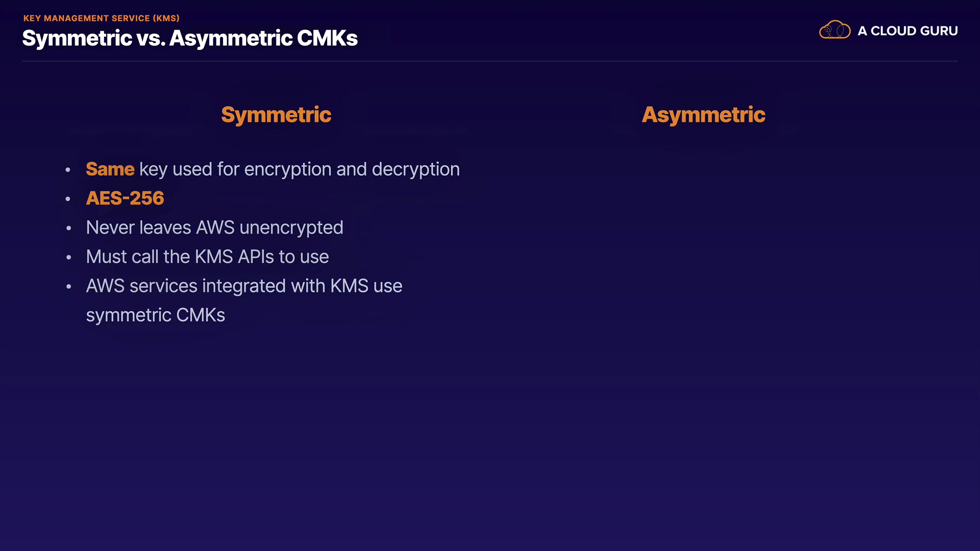Click the bullet dot before 'Never leaves AWS'
Viewport: 980px width, 551px height.
pos(68,228)
